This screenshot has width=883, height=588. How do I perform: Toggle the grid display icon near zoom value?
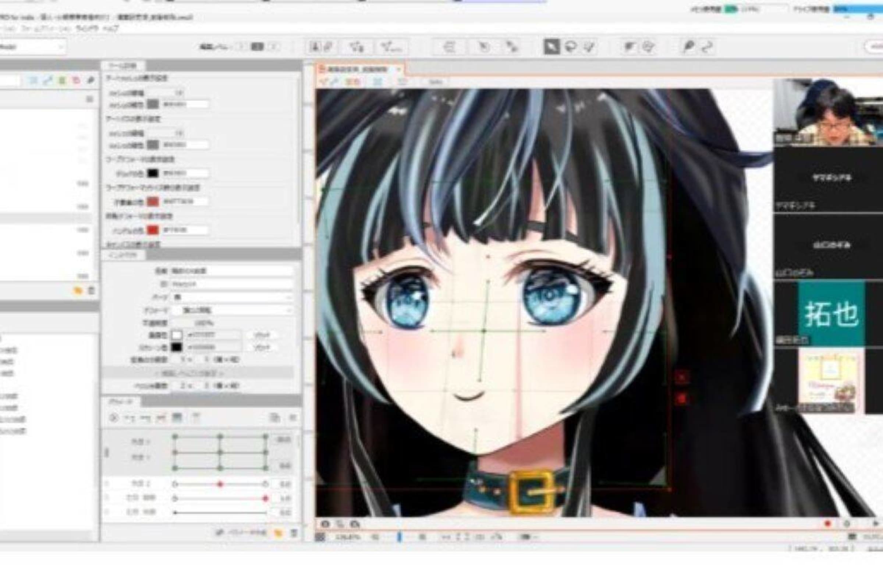[x=320, y=537]
